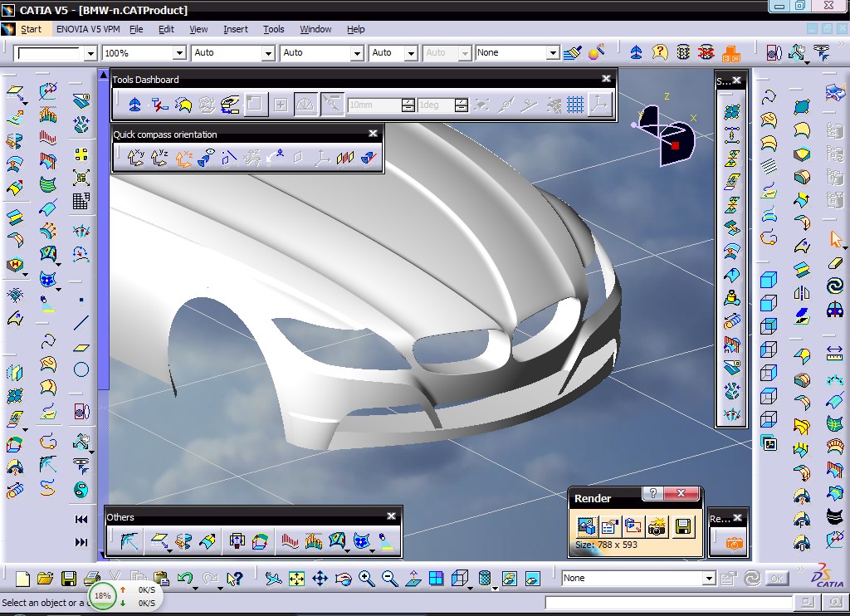Click the Undo icon
Image resolution: width=850 pixels, height=616 pixels.
click(185, 579)
